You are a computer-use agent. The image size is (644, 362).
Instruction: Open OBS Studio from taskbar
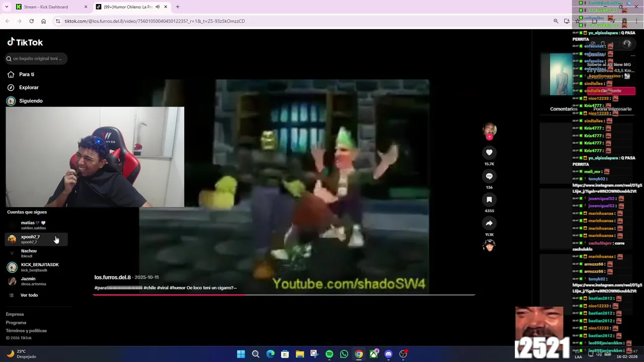[403, 354]
